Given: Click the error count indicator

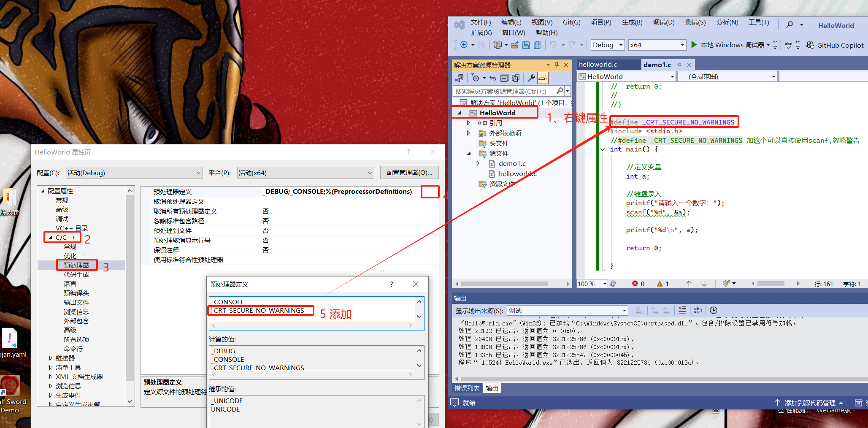Looking at the screenshot, I should click(638, 284).
